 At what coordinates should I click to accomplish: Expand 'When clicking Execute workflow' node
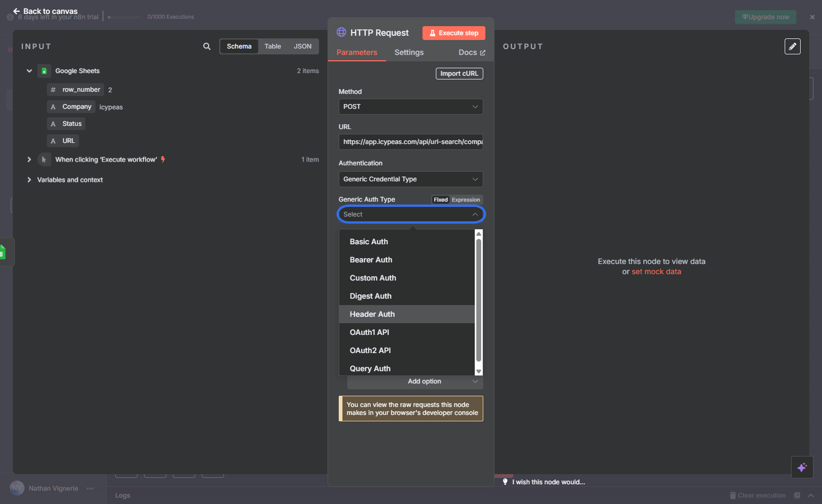pyautogui.click(x=29, y=159)
